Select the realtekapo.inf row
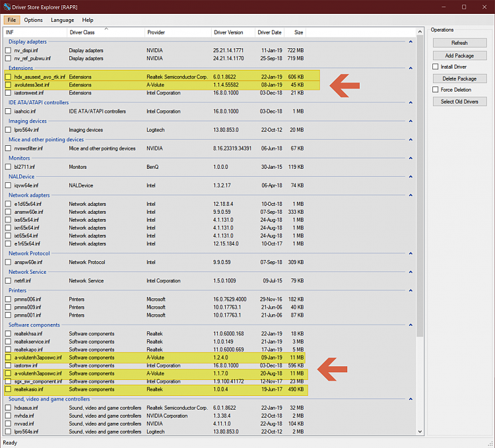 154,350
